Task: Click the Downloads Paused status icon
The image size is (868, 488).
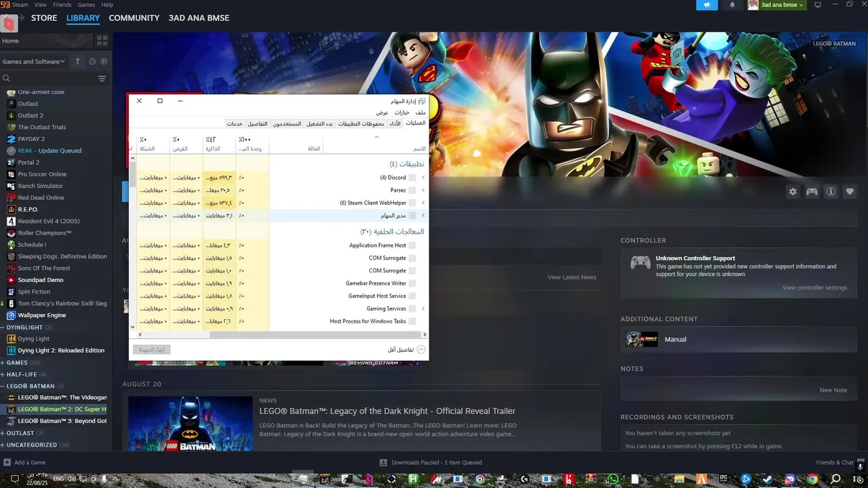Action: [x=383, y=462]
